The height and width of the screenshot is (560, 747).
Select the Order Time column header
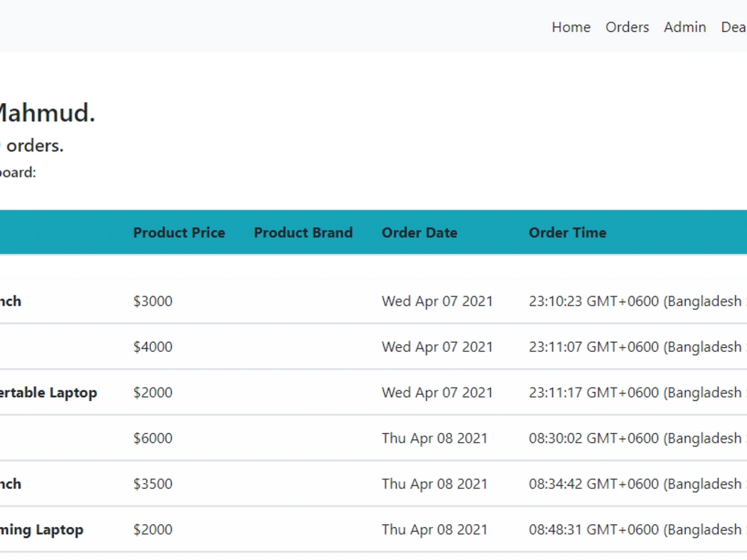point(568,232)
